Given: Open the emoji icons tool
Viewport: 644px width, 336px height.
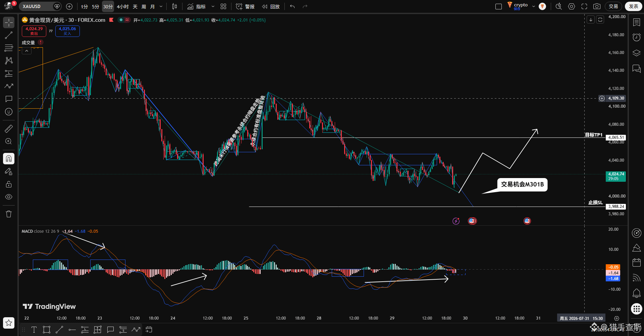Looking at the screenshot, I should coord(9,112).
